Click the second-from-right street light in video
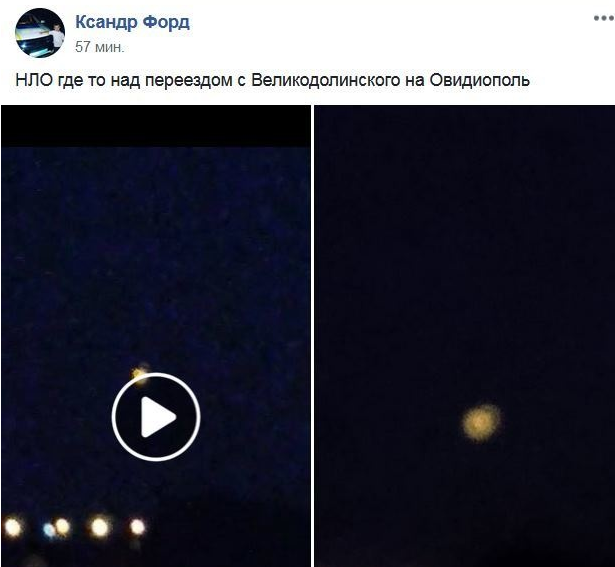 point(100,527)
